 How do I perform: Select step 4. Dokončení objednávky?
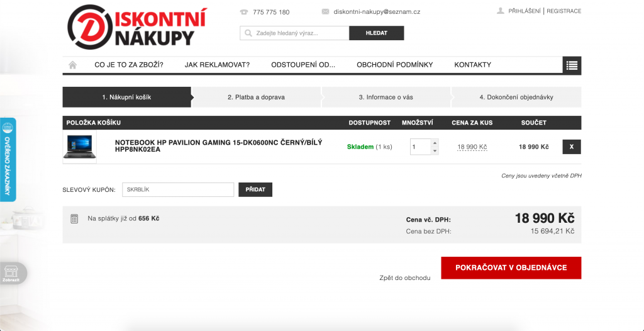point(516,97)
